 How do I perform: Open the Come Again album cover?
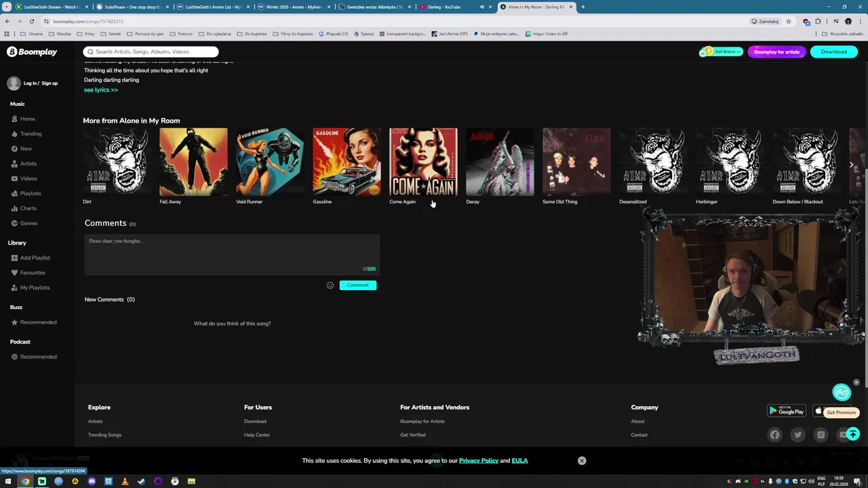pos(423,162)
